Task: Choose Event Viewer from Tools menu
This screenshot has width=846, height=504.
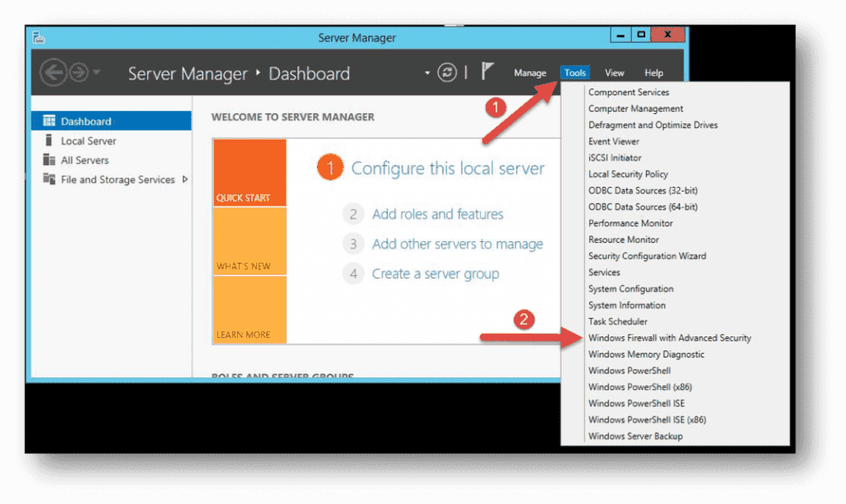Action: click(614, 141)
